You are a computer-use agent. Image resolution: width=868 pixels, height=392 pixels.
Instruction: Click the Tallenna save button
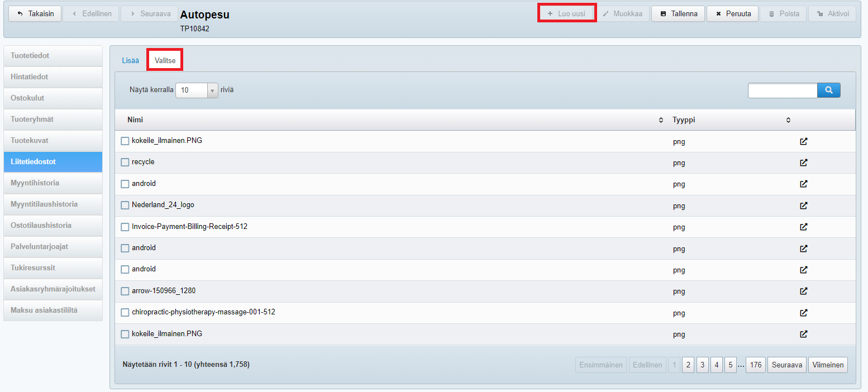tap(678, 14)
